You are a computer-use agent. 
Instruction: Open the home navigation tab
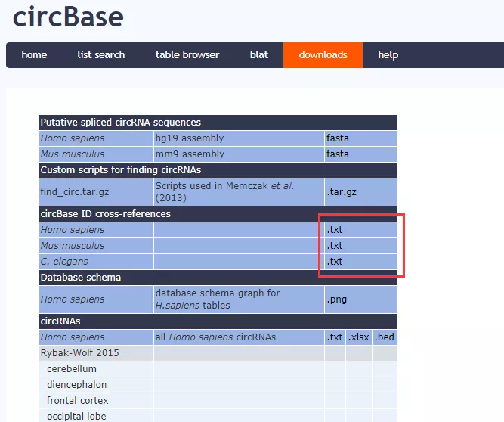[34, 55]
